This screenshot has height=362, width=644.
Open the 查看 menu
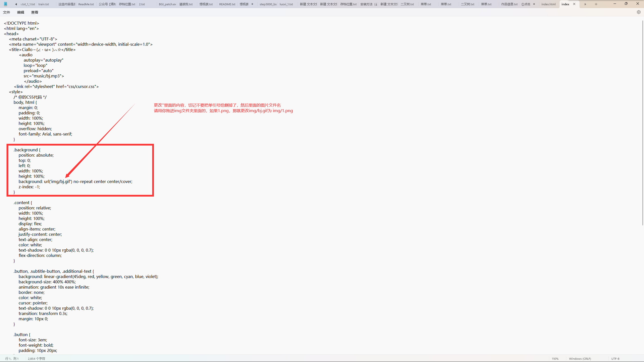(35, 12)
